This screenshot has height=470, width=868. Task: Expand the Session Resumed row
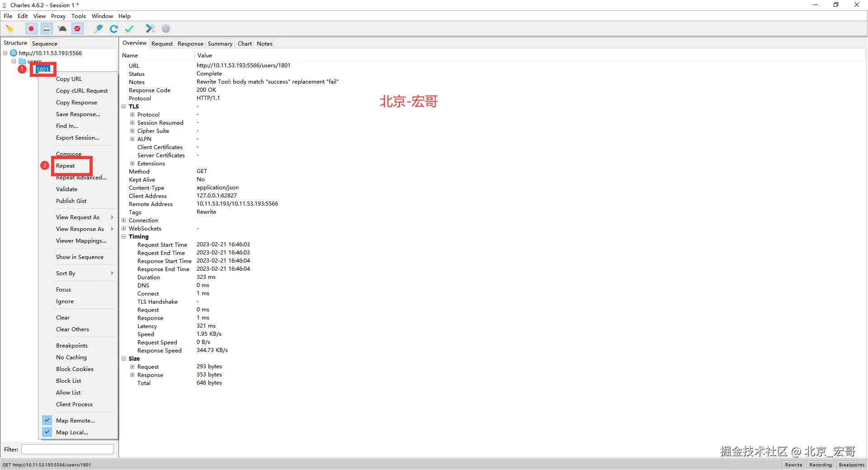132,123
